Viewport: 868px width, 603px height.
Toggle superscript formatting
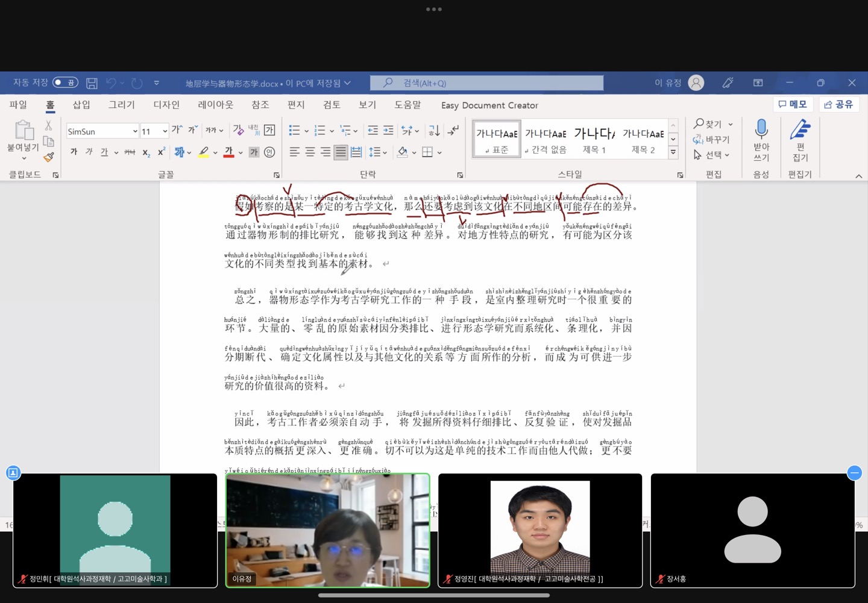tap(161, 152)
